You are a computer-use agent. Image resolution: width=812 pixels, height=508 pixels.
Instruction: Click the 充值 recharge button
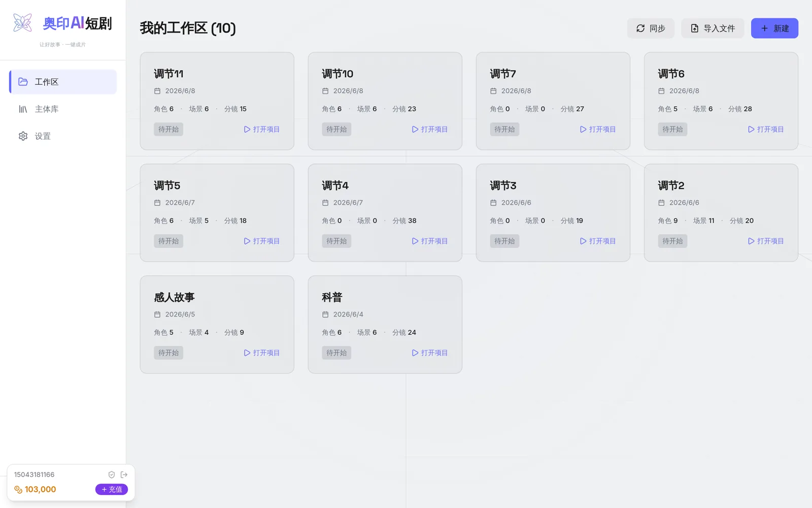112,489
